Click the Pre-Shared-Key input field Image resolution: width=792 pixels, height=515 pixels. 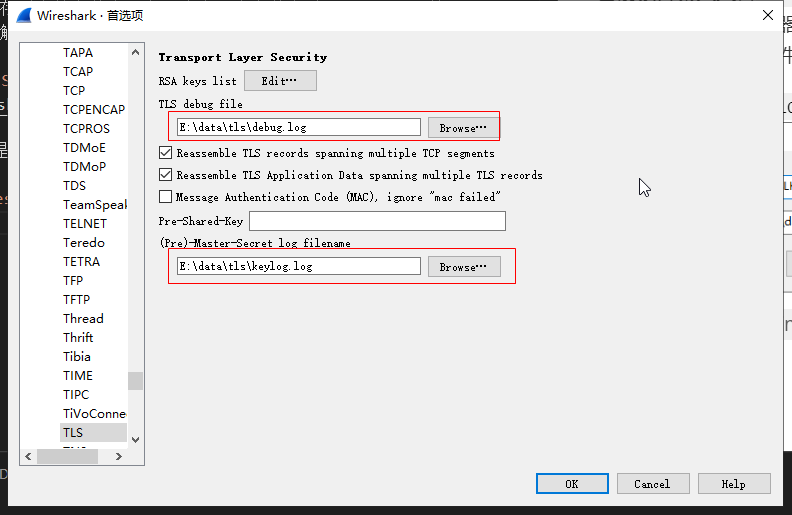[x=377, y=220]
